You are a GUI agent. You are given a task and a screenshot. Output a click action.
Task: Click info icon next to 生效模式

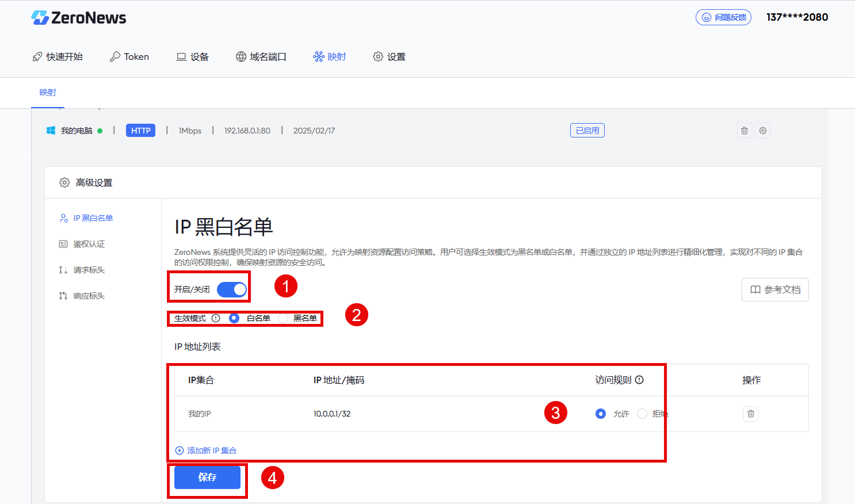pos(216,318)
